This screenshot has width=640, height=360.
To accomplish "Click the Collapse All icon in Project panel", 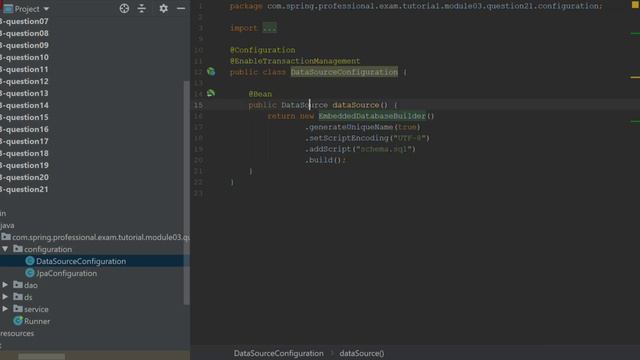I will [x=142, y=8].
